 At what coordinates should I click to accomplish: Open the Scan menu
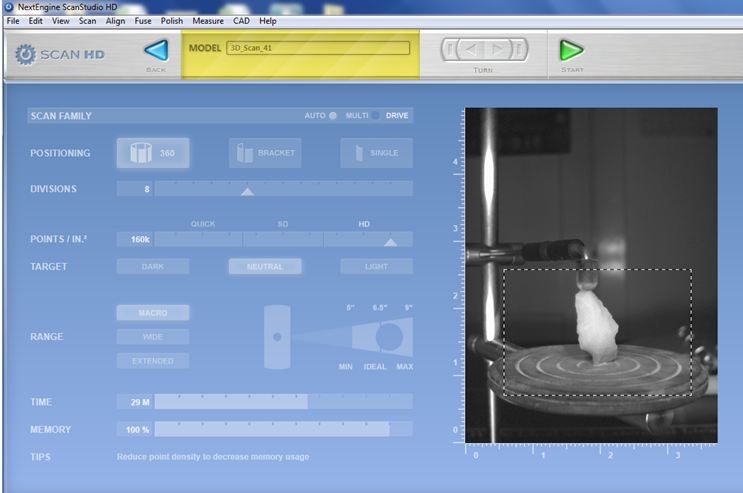87,21
